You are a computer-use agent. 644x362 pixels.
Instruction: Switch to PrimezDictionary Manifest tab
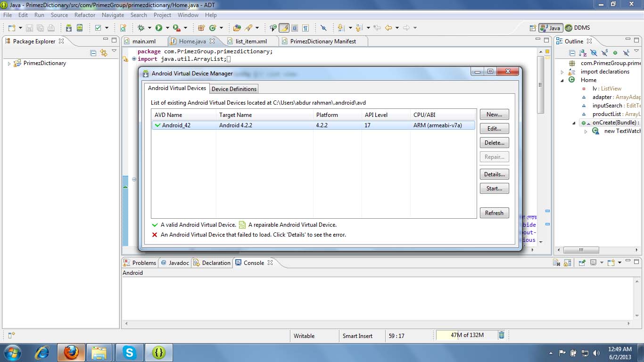[x=323, y=41]
